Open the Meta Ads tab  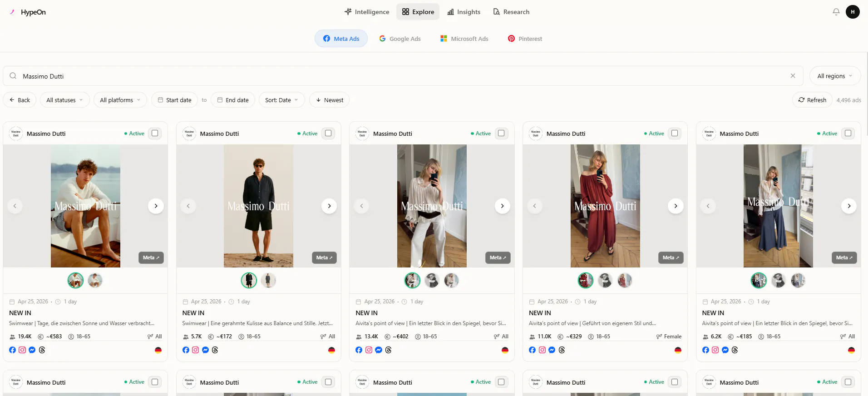341,39
